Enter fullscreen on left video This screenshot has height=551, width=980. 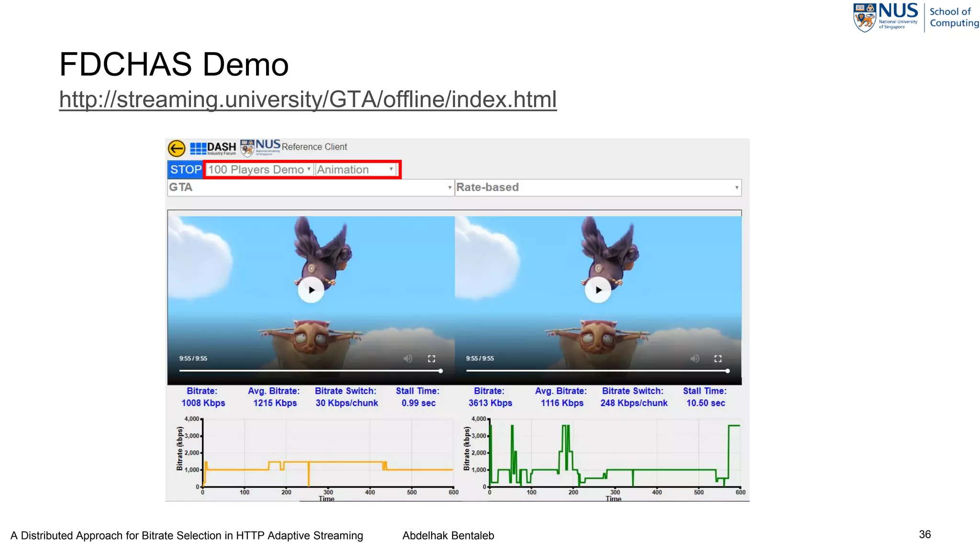[x=431, y=358]
